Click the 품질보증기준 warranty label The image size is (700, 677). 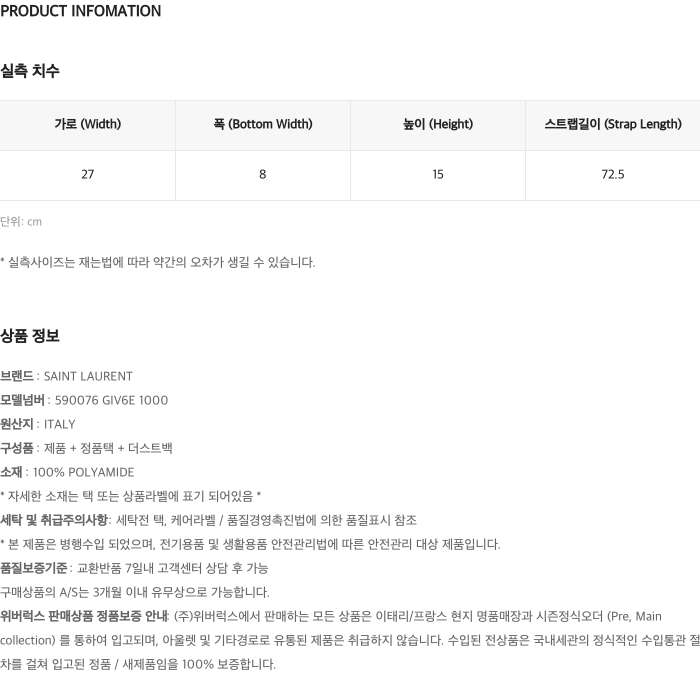click(34, 568)
